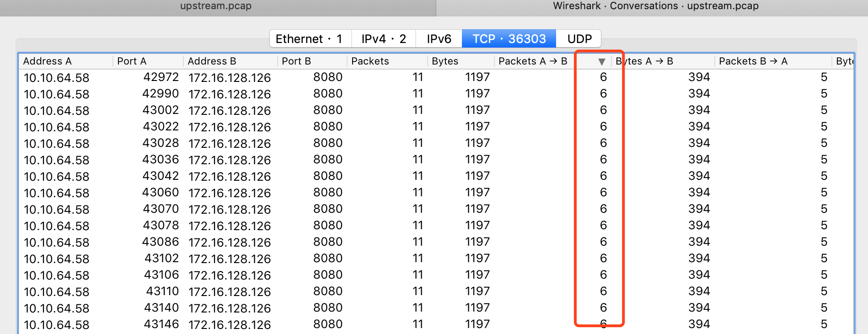The height and width of the screenshot is (334, 868).
Task: Sort by the Address A column header
Action: pos(66,61)
